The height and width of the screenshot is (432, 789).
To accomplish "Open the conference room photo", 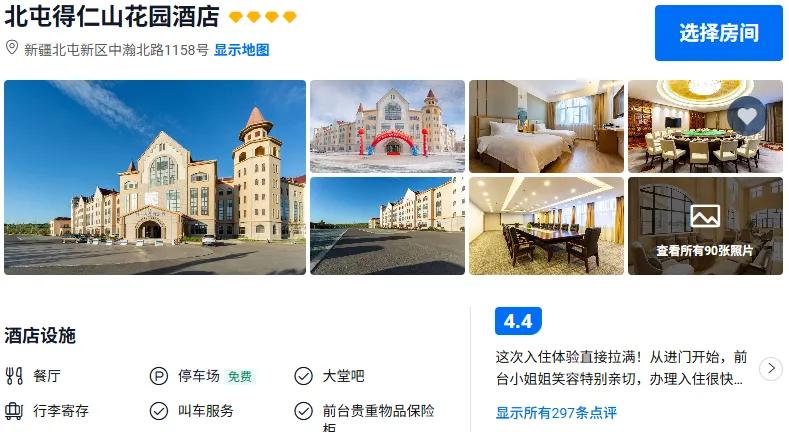I will pos(546,226).
